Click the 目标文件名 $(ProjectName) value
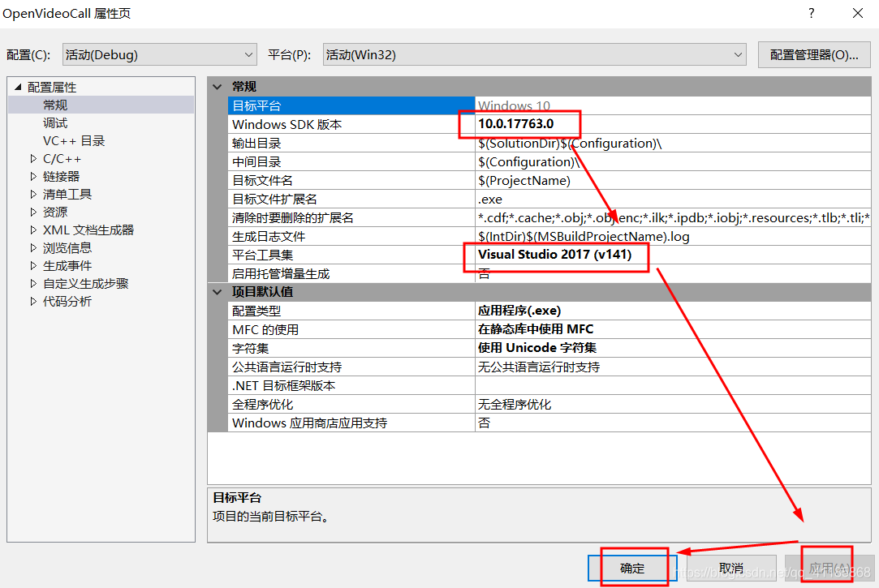 (673, 180)
